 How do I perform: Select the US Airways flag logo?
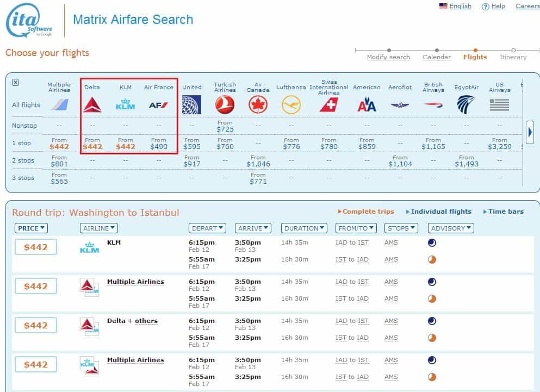tap(499, 105)
